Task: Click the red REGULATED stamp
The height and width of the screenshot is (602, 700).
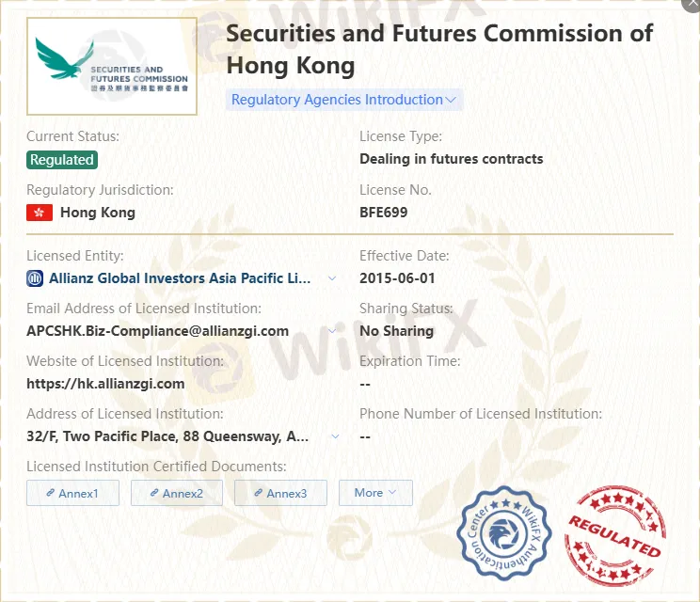Action: point(615,535)
